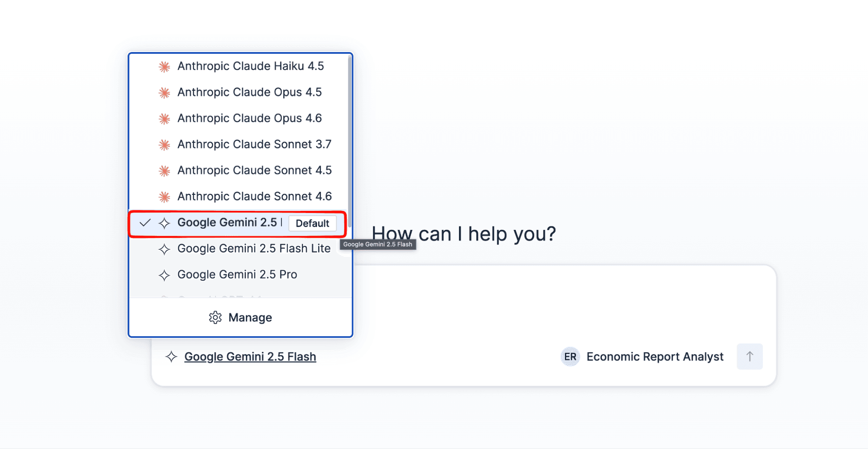Screen dimensions: 868x449
Task: Click the Anthropic logo beside Sonnet 3.7
Action: pos(164,144)
